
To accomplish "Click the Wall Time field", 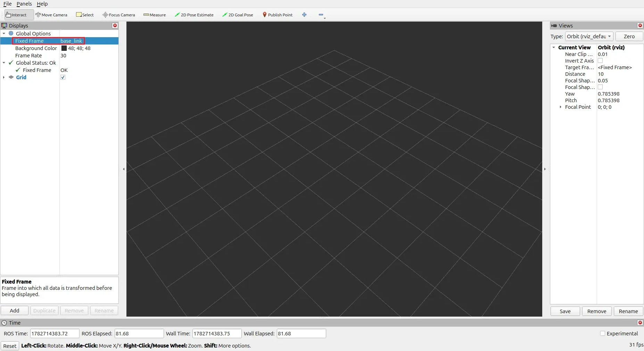I will point(217,333).
